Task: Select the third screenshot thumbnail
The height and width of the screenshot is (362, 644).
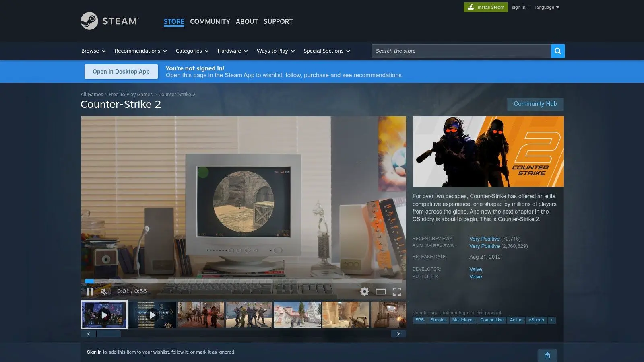Action: (x=201, y=315)
